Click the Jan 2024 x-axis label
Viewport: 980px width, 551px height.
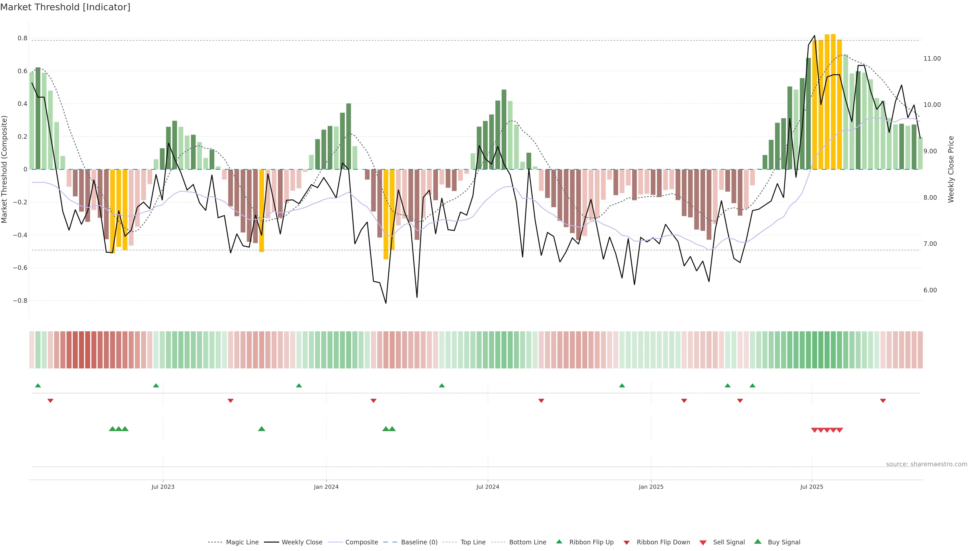[x=326, y=487]
